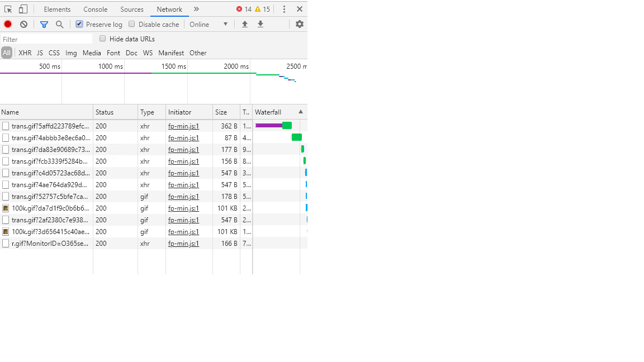644x362 pixels.
Task: Select the trans.gif?5affd223789efc request
Action: (154, 126)
